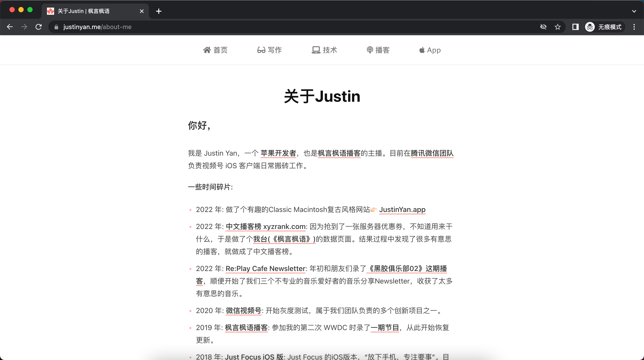This screenshot has width=644, height=360.
Task: Go to 首页 home nav item
Action: pyautogui.click(x=215, y=50)
